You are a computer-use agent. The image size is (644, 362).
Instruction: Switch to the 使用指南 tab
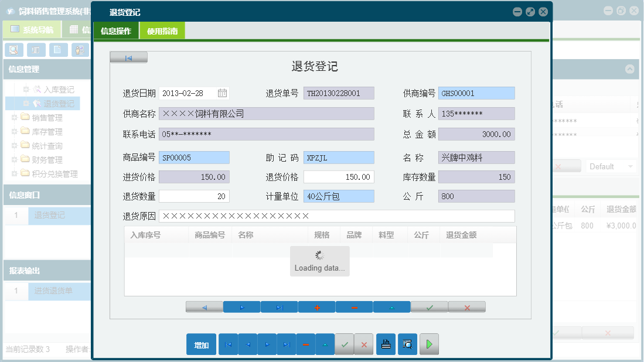click(162, 30)
